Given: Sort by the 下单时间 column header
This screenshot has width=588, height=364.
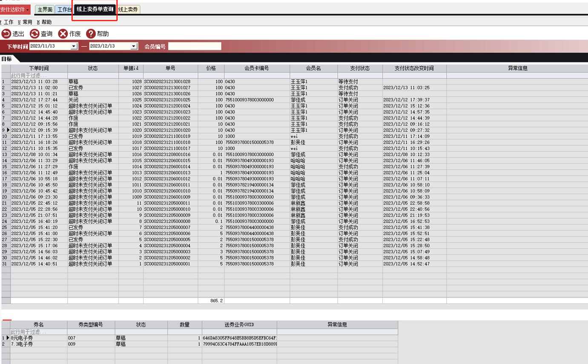Looking at the screenshot, I should click(x=39, y=68).
